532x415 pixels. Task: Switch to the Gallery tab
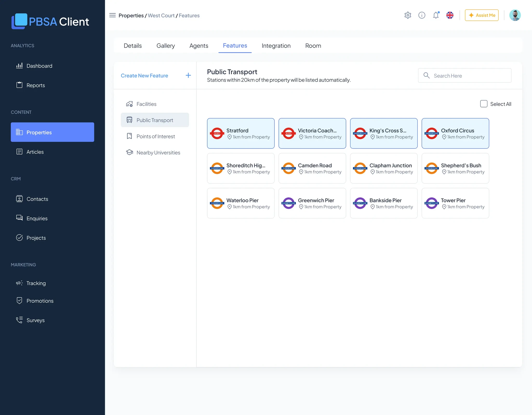click(166, 46)
